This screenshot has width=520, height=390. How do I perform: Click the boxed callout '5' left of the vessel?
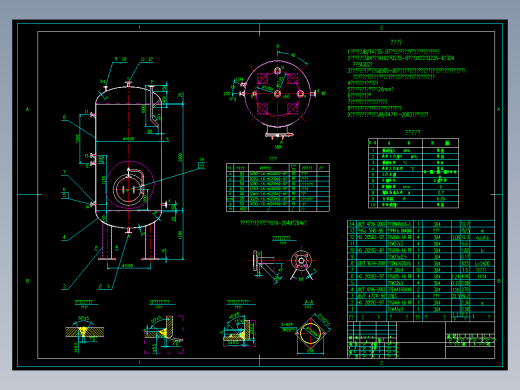pyautogui.click(x=65, y=195)
